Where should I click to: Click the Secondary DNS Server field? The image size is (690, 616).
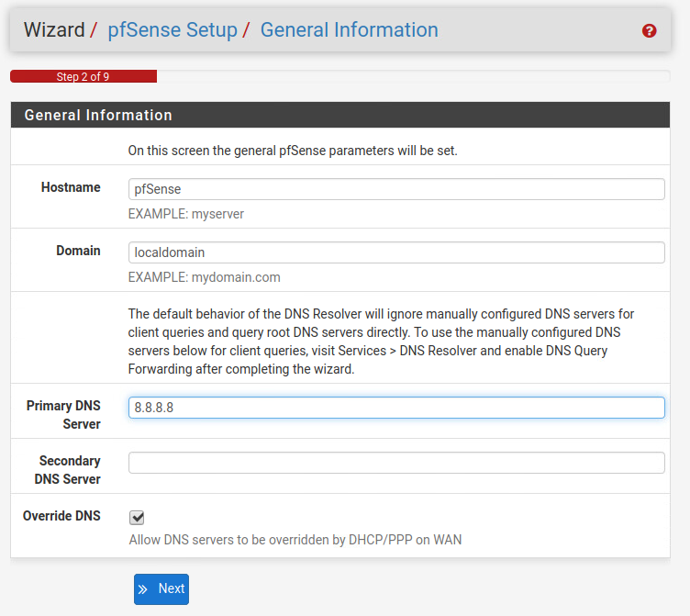pos(396,463)
